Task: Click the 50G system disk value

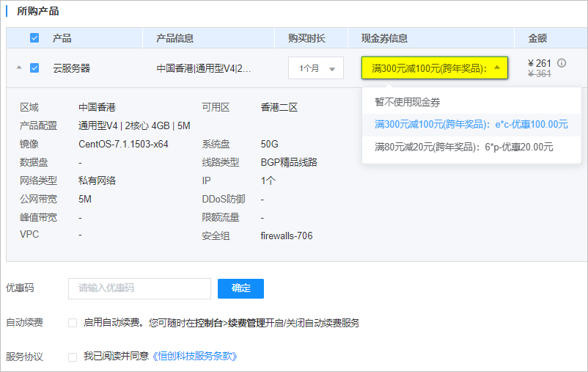Action: tap(269, 144)
